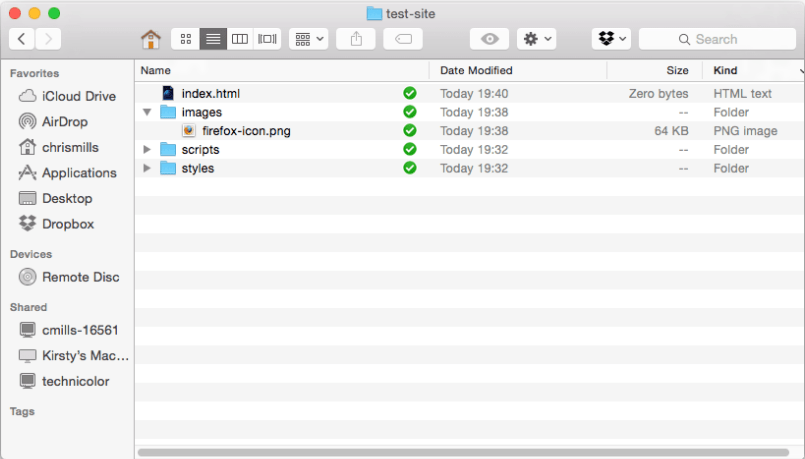Expand the scripts folder
Viewport: 805px width, 459px height.
[148, 150]
